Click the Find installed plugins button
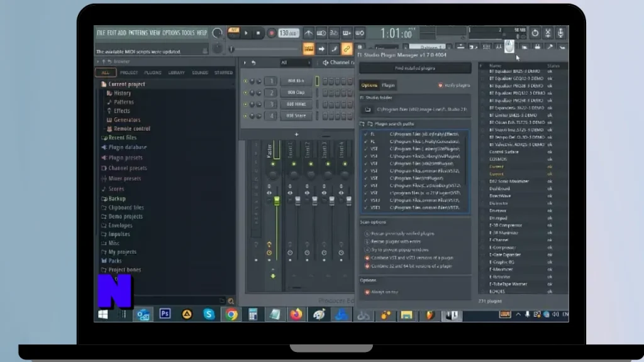This screenshot has height=362, width=644. point(415,68)
